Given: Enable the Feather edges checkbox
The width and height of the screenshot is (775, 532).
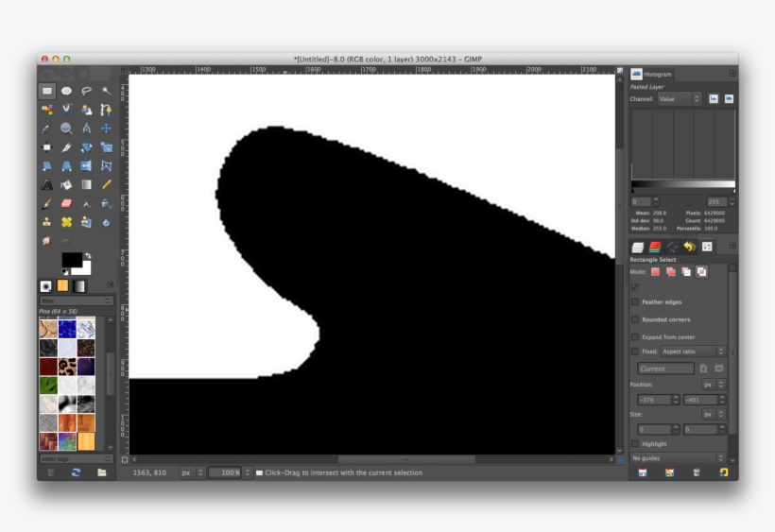Looking at the screenshot, I should (635, 301).
